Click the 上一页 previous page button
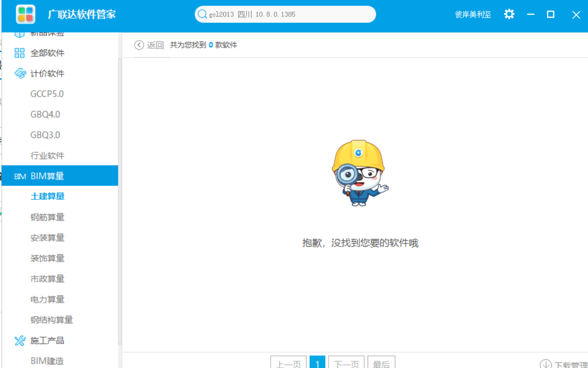Screen dimensions: 588x368 tap(288, 362)
